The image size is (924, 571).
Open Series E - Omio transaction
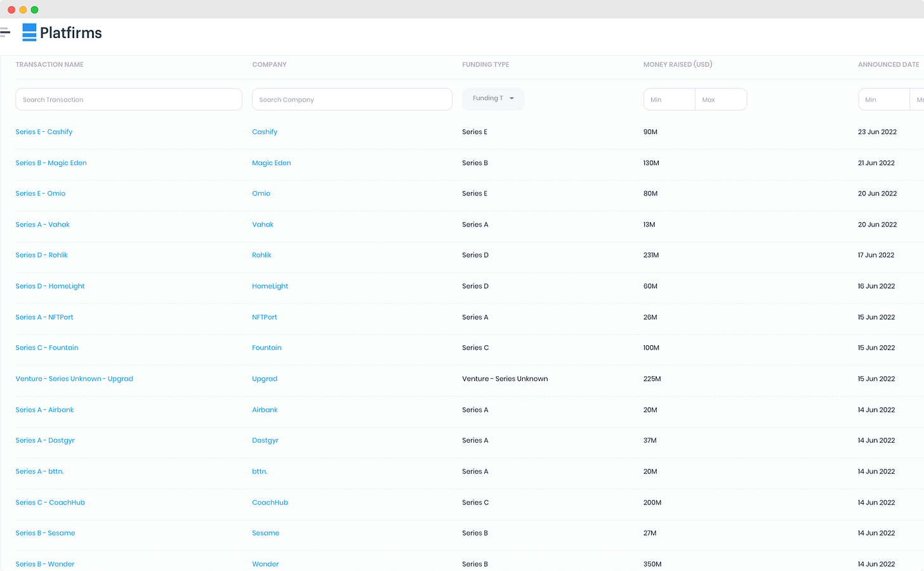tap(41, 194)
